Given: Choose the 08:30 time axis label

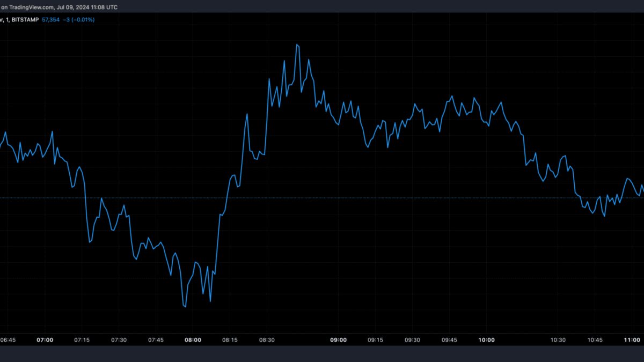Looking at the screenshot, I should click(x=267, y=340).
